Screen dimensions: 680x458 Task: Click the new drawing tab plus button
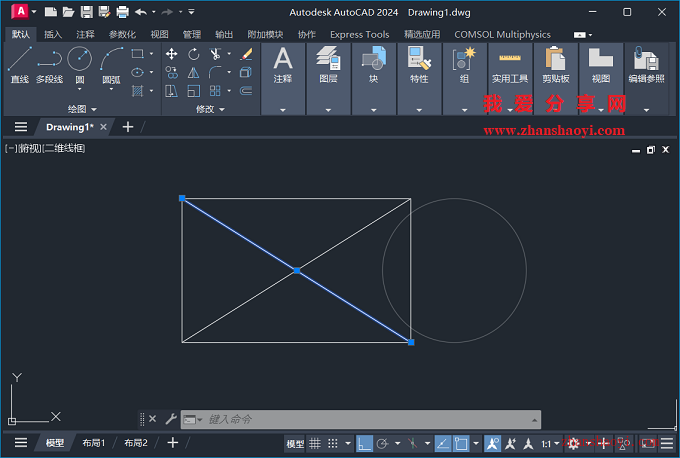[128, 127]
